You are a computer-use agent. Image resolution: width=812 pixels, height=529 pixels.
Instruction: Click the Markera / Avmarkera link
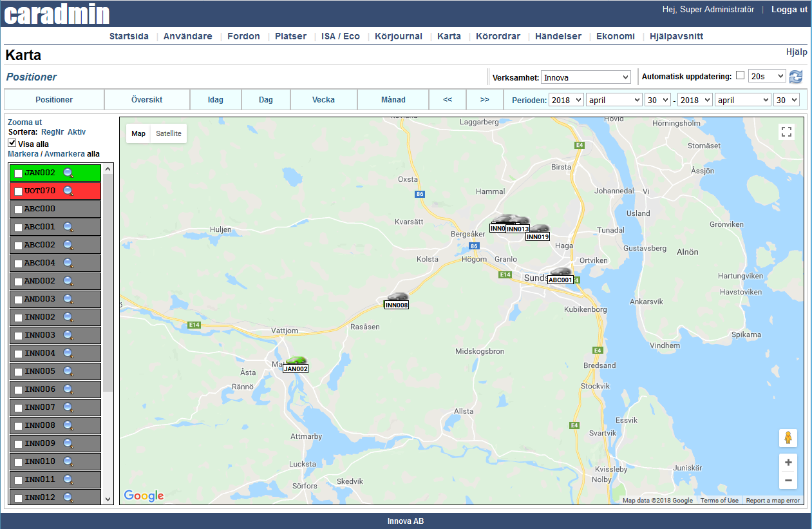click(46, 154)
